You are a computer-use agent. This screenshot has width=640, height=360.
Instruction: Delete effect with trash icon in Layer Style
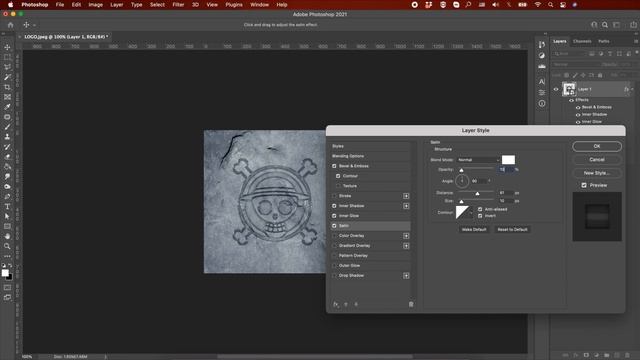[411, 304]
